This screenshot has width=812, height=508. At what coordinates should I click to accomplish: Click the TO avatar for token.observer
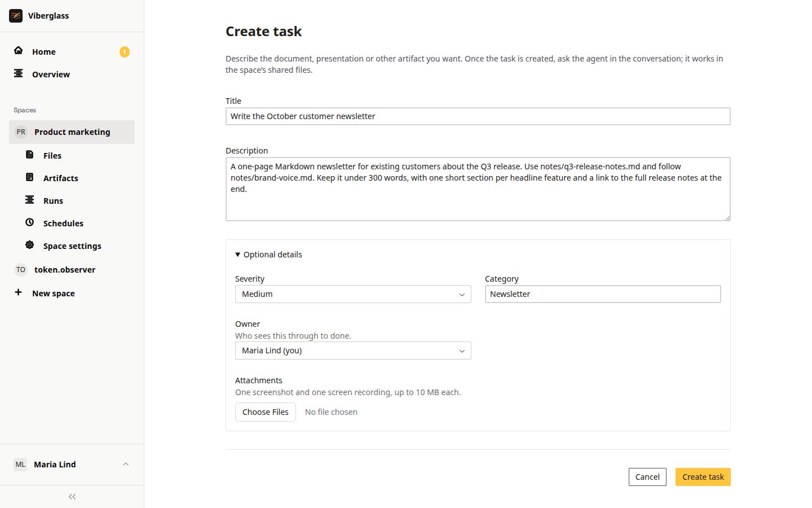tap(21, 270)
